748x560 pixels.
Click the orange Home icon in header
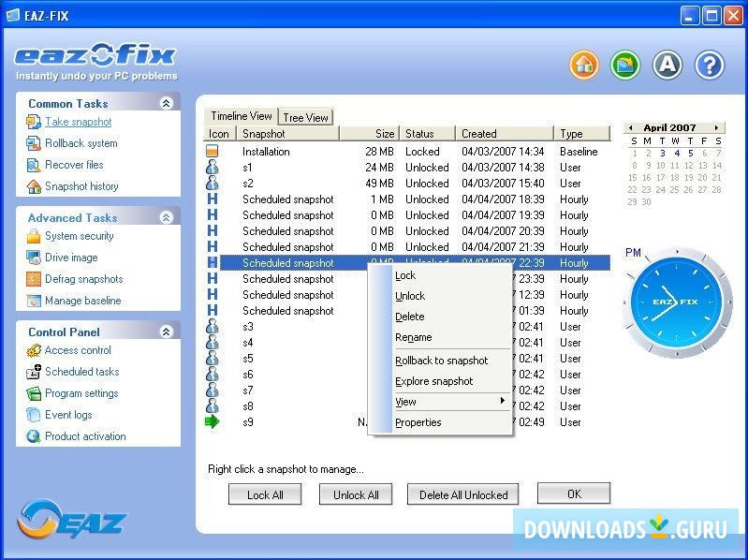coord(584,65)
